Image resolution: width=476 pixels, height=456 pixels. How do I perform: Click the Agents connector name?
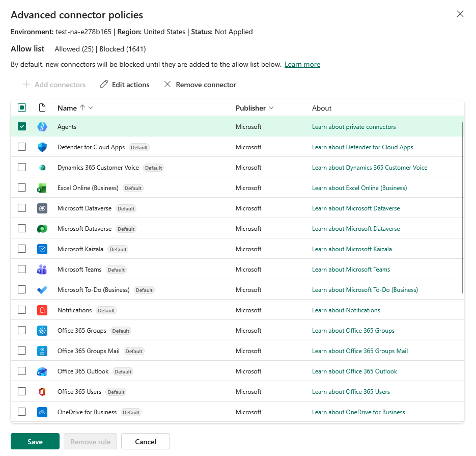tap(67, 127)
